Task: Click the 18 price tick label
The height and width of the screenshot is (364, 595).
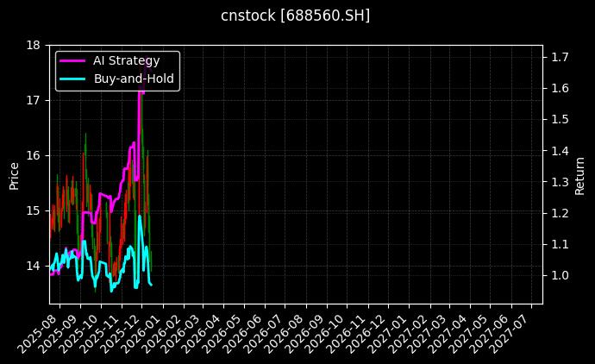Action: click(34, 45)
